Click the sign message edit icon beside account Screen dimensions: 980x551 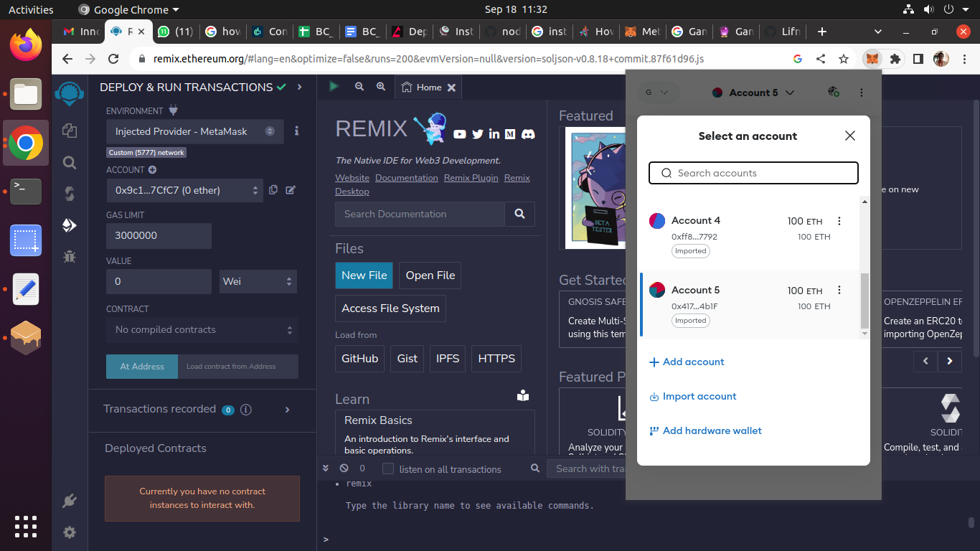291,190
